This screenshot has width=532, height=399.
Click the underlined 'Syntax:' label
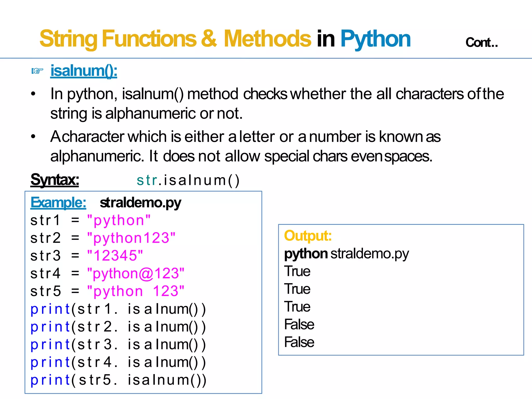55,180
